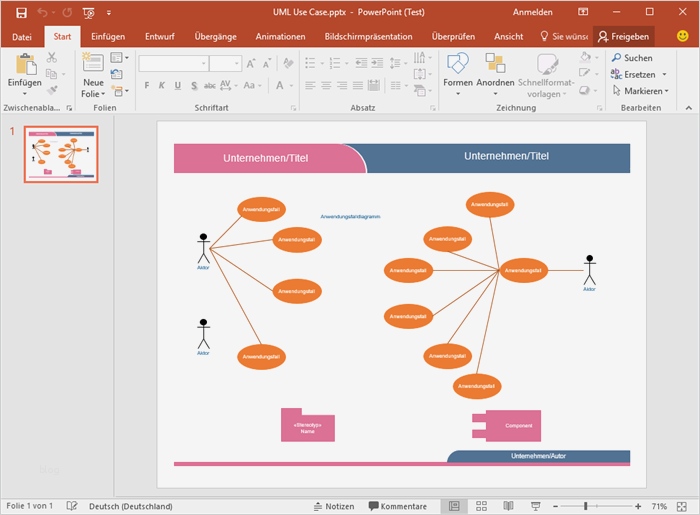
Task: Expand the Ersetzen dropdown arrow
Action: coord(664,75)
